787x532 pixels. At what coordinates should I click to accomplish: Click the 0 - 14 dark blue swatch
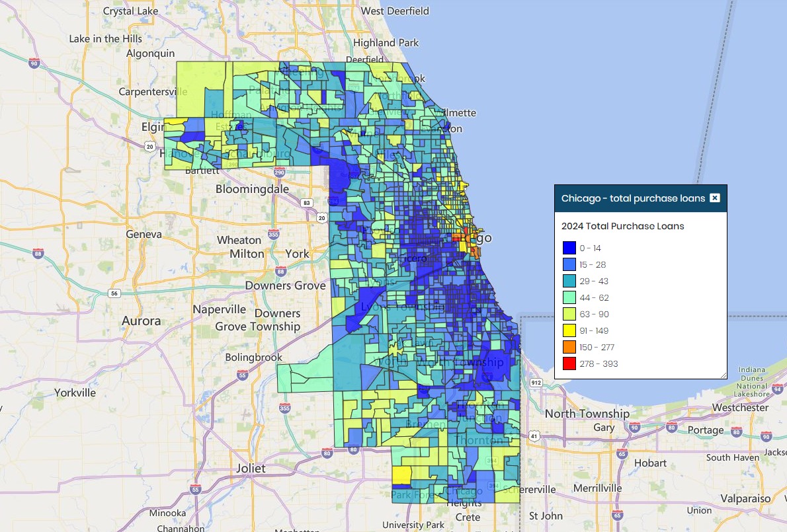[x=569, y=248]
